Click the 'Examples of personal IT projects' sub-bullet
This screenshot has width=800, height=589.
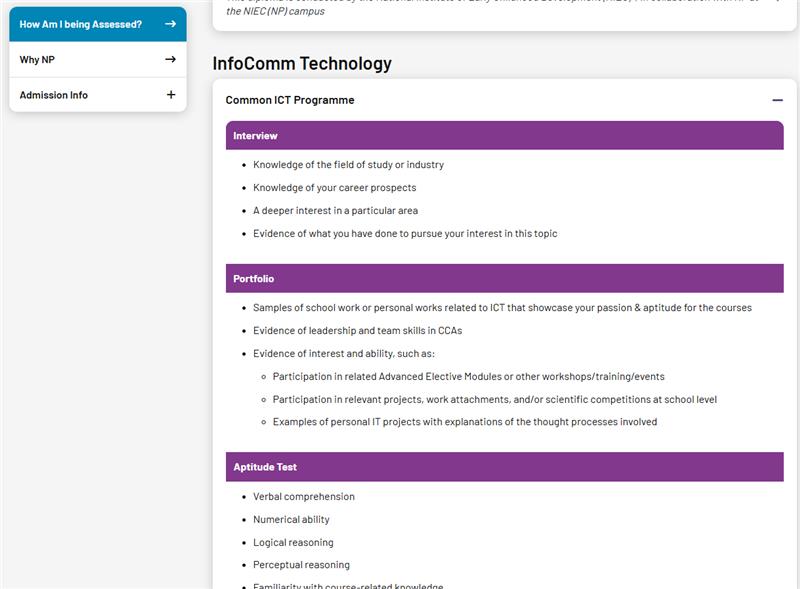(x=464, y=422)
